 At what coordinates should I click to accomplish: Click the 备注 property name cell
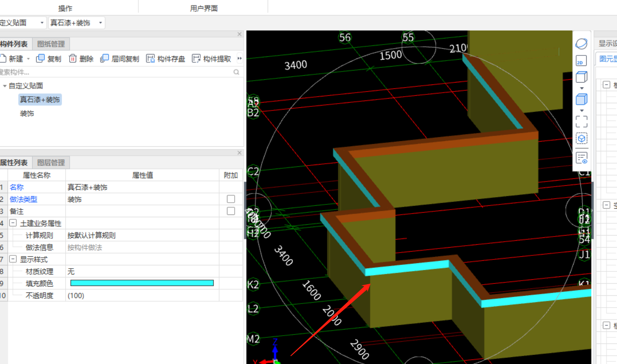(x=37, y=211)
